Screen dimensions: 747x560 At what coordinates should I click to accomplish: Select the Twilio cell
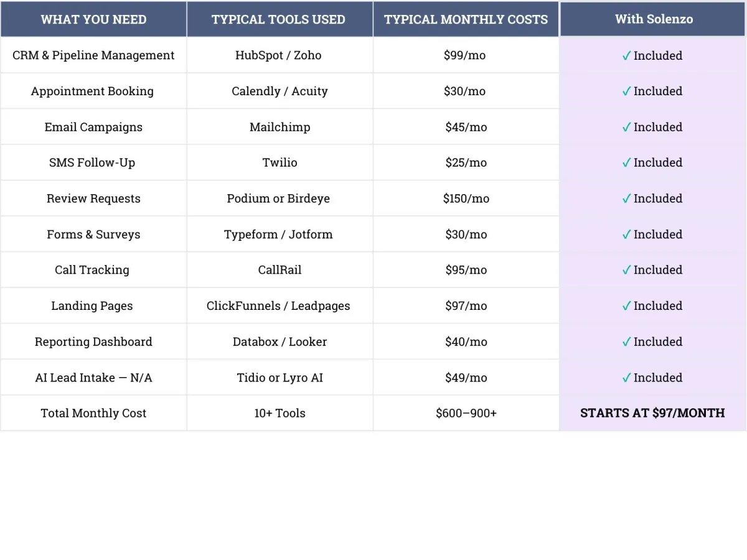pos(280,162)
